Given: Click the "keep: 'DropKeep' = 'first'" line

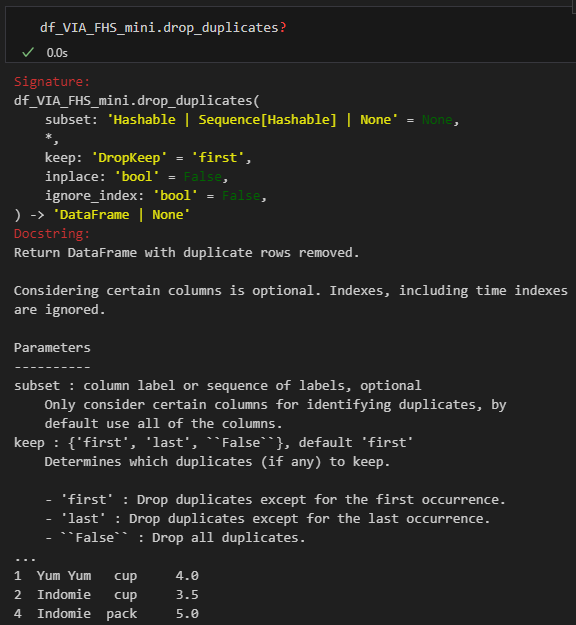Looking at the screenshot, I should click(x=148, y=157).
